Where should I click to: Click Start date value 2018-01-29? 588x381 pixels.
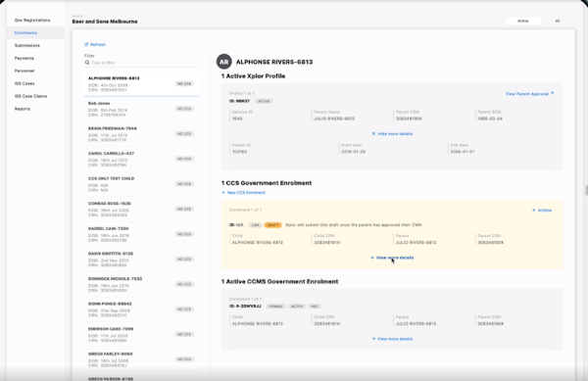pyautogui.click(x=353, y=152)
